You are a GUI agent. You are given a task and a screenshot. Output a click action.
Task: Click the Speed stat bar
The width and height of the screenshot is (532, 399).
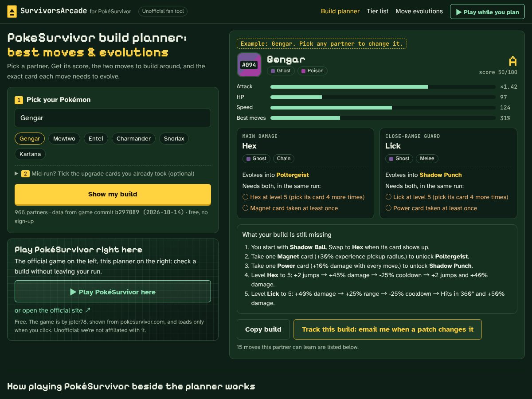click(x=383, y=108)
